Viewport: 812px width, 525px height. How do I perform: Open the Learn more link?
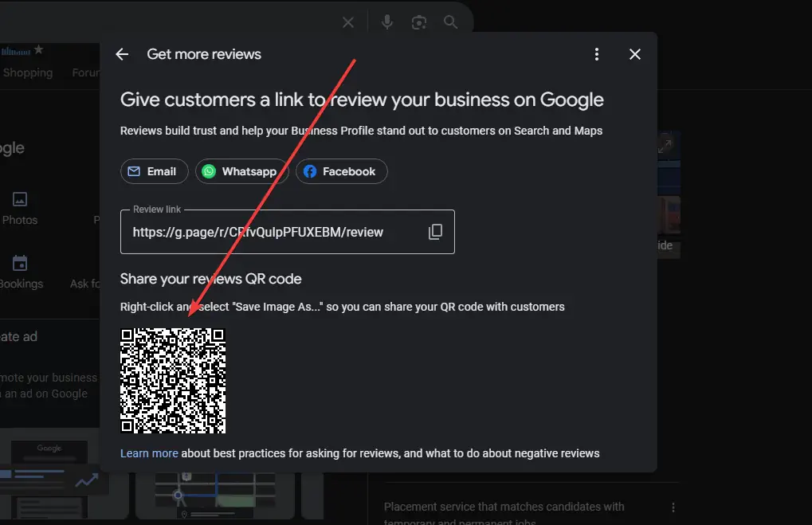click(x=149, y=453)
